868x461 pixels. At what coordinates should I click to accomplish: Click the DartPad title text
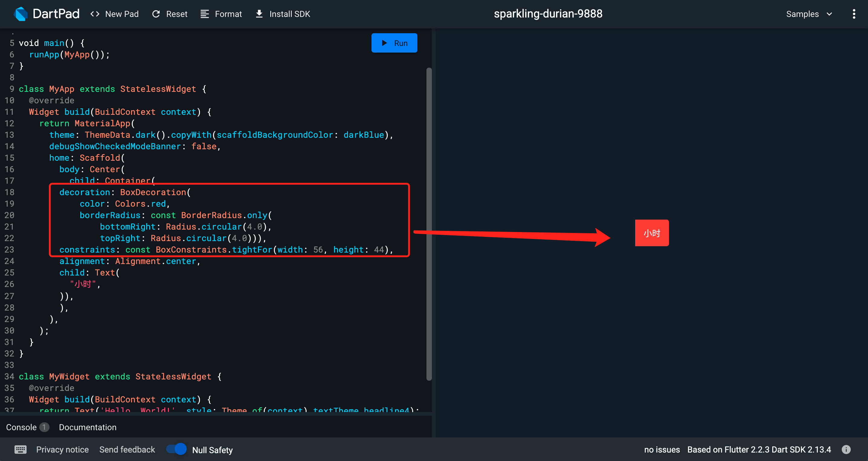coord(56,14)
